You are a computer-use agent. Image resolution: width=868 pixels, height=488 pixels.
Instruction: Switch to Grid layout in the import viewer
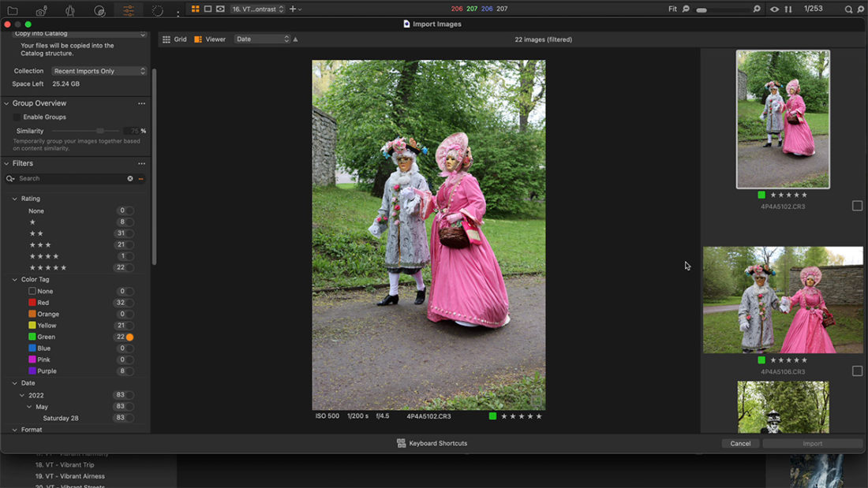coord(174,38)
